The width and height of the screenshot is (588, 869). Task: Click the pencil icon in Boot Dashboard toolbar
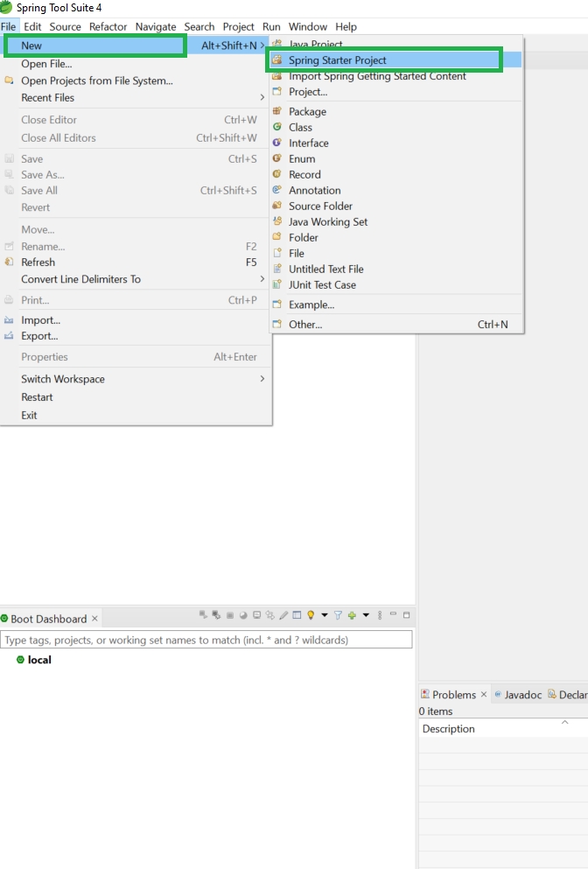[283, 615]
